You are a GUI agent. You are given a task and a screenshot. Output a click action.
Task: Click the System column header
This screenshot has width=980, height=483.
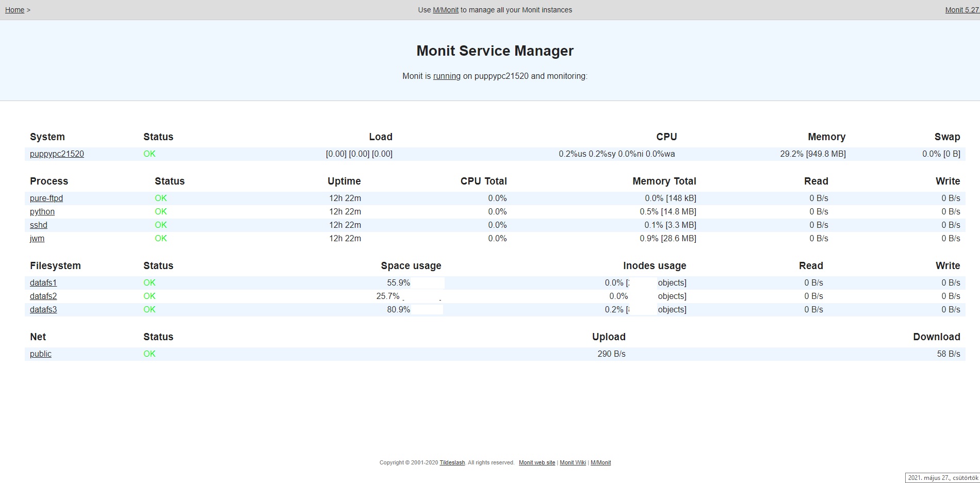click(x=47, y=137)
